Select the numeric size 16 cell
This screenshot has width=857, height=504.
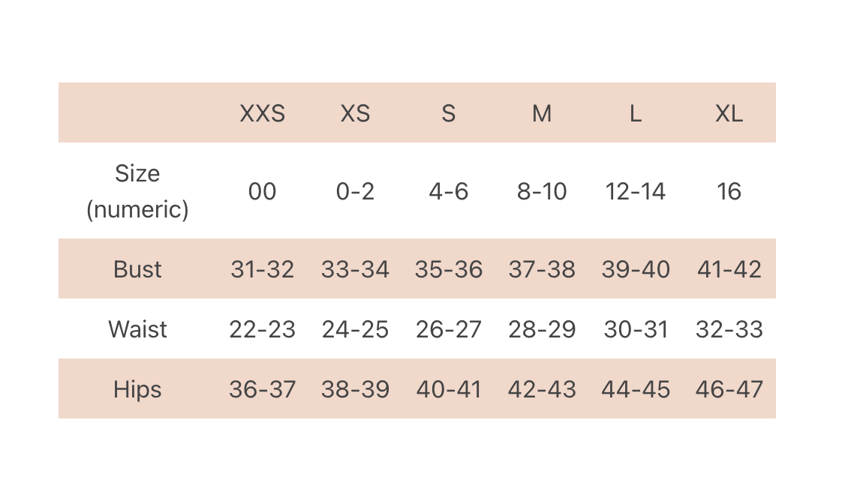coord(729,191)
